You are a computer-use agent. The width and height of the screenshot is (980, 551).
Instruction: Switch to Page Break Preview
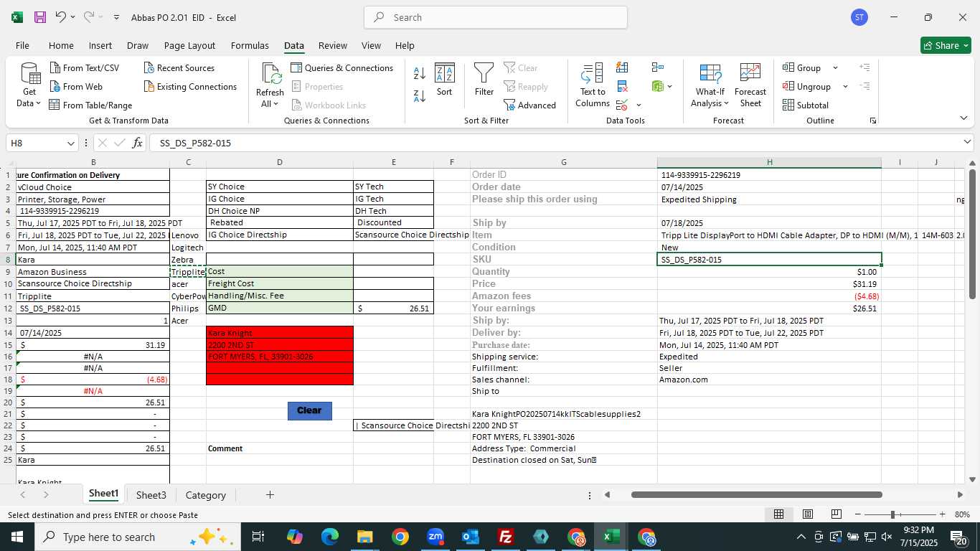[836, 514]
